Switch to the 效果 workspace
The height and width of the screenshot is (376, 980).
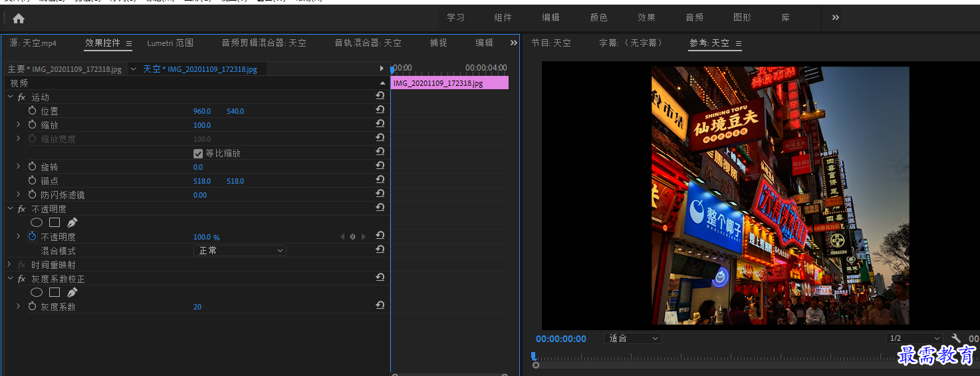click(647, 18)
